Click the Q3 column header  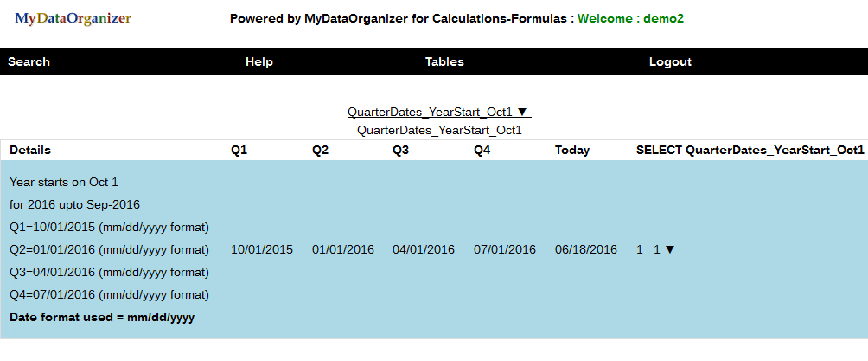point(401,150)
